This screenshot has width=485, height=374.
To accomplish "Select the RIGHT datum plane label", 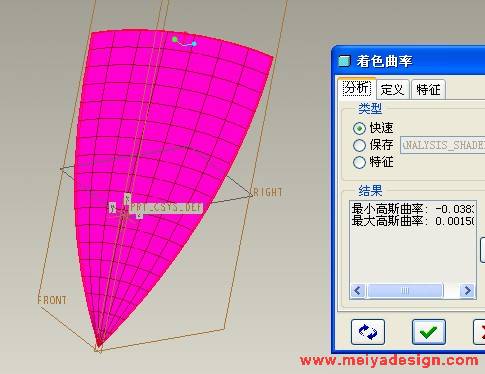I will pos(268,192).
